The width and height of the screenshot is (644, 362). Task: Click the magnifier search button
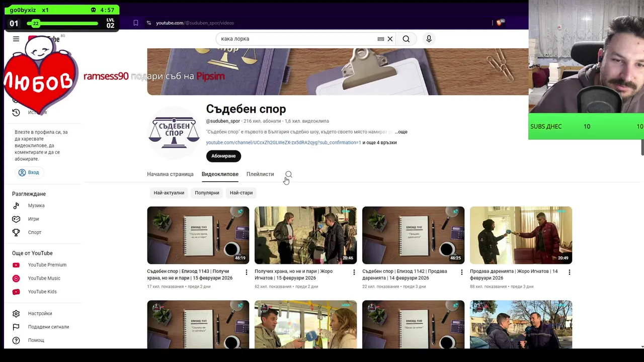coord(406,39)
